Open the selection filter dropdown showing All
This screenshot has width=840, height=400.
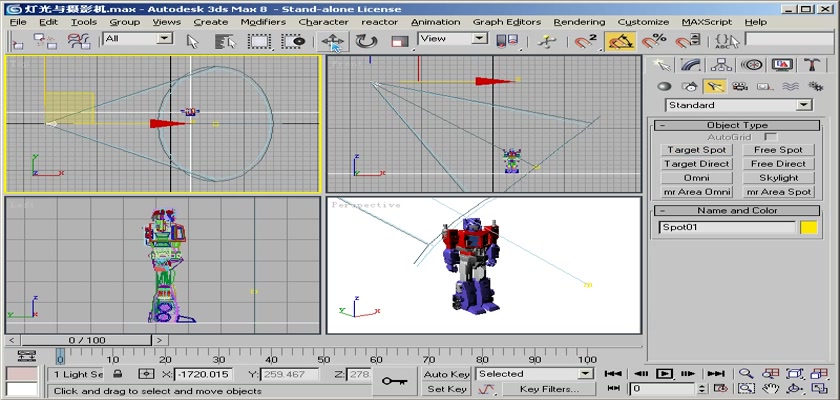point(138,39)
